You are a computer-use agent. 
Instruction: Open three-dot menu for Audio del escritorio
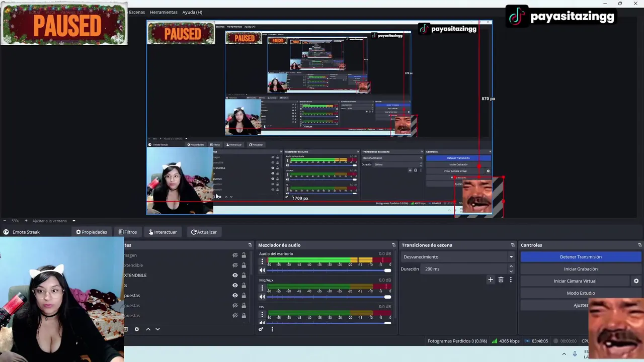262,261
